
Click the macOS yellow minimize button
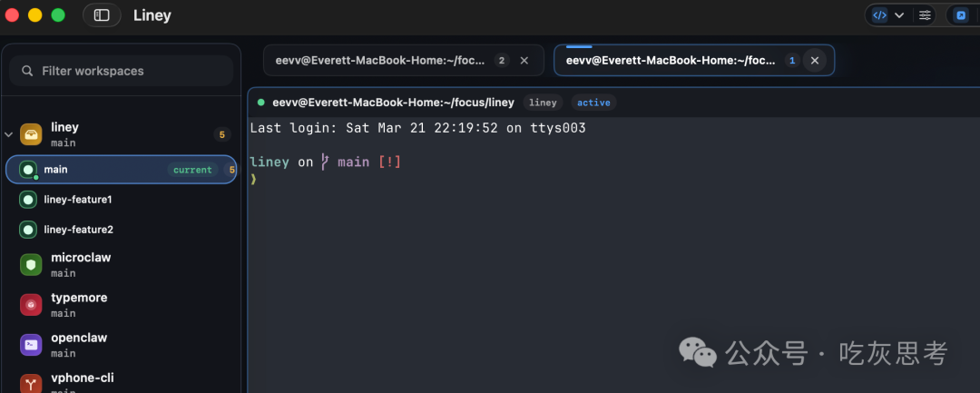[35, 15]
